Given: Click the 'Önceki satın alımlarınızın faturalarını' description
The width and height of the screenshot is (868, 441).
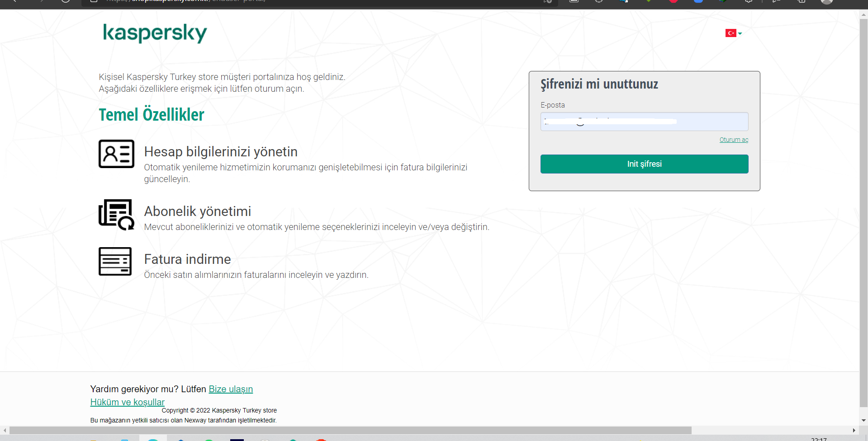Looking at the screenshot, I should (256, 275).
